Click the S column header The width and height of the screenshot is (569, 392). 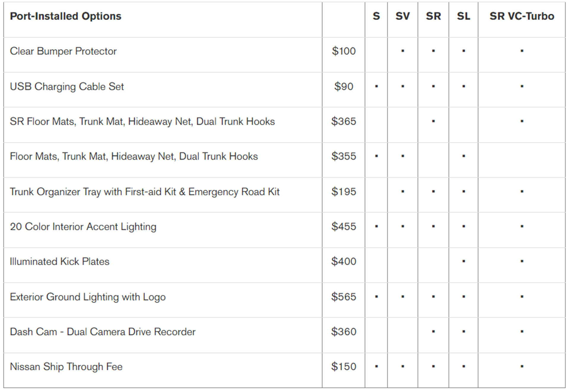[x=376, y=16]
